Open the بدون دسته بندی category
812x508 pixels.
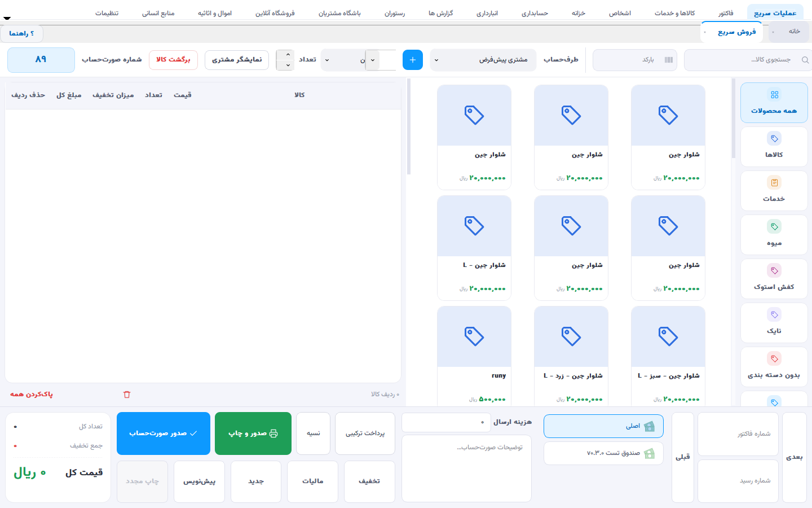coord(774,367)
